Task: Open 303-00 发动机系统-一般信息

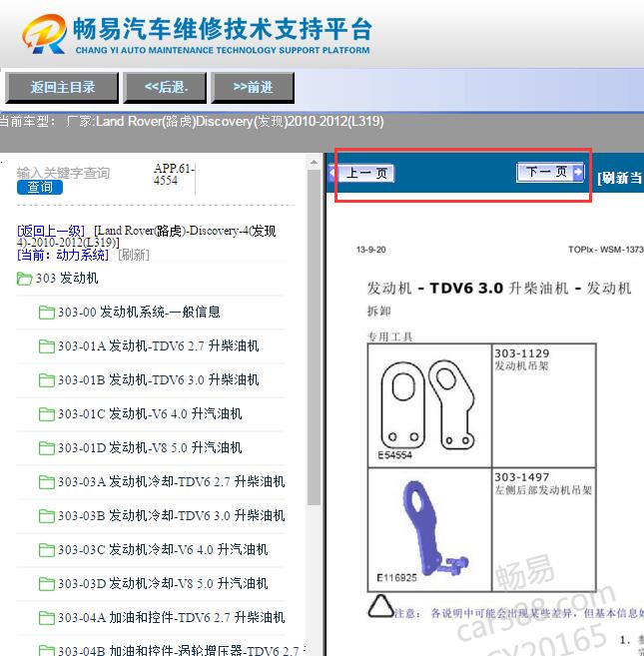Action: tap(139, 312)
